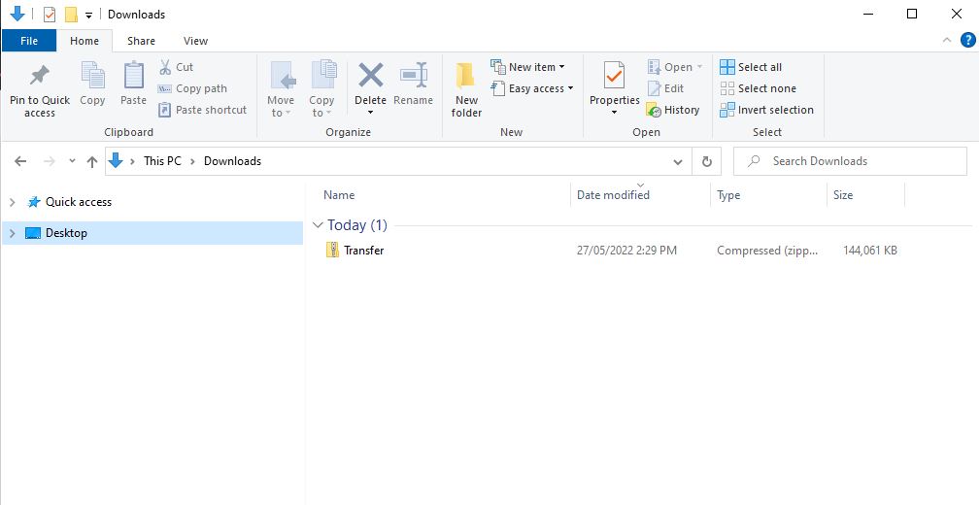Click the Open command in ribbon

[x=675, y=67]
